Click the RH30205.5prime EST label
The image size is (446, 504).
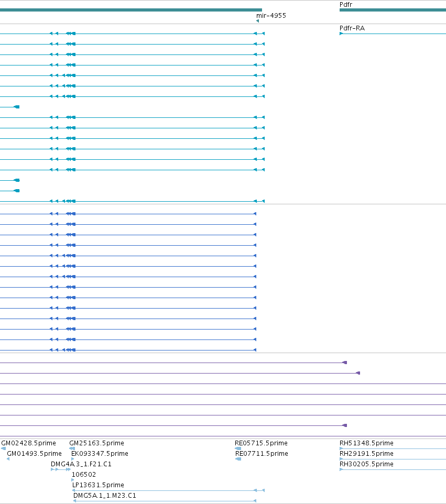coord(366,464)
